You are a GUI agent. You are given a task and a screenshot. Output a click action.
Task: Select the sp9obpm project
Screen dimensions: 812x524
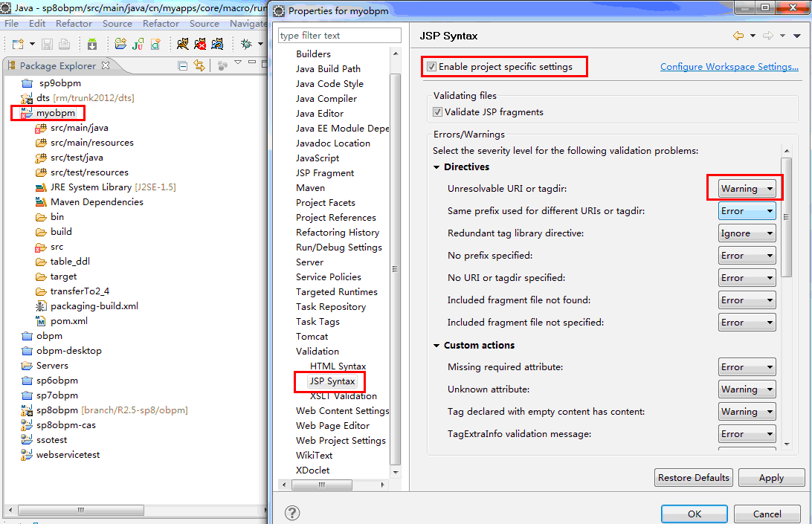tap(60, 83)
